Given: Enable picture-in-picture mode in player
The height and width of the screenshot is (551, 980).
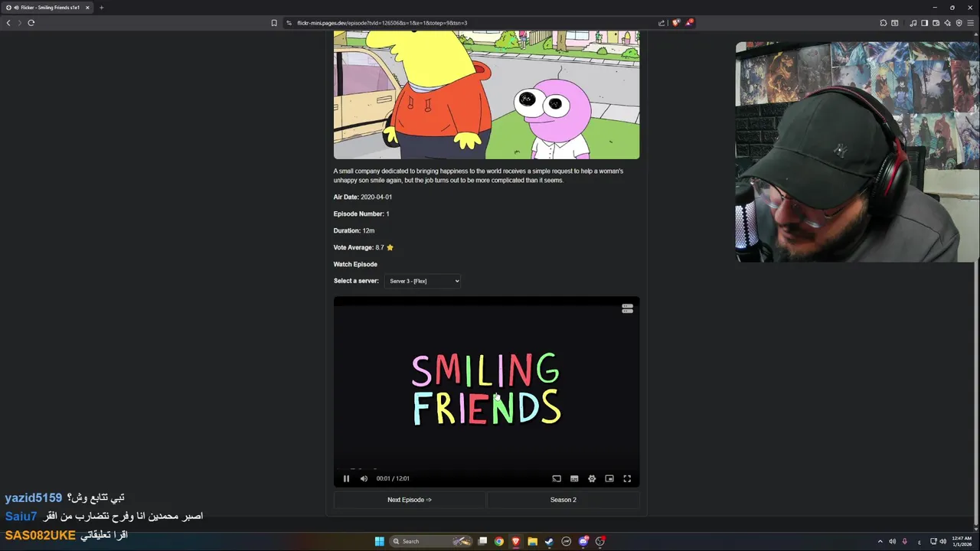Looking at the screenshot, I should pyautogui.click(x=609, y=478).
